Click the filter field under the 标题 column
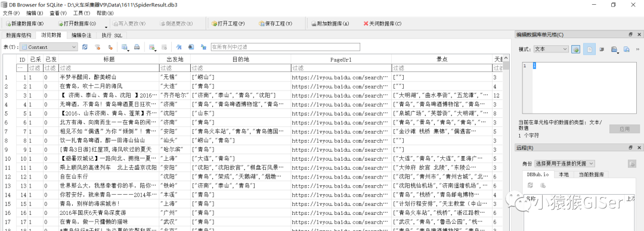644x231 pixels. [x=109, y=68]
